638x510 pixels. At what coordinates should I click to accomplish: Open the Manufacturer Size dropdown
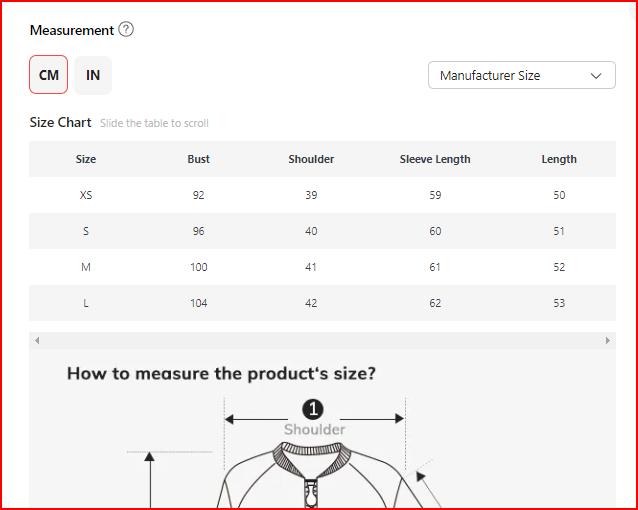click(x=521, y=75)
